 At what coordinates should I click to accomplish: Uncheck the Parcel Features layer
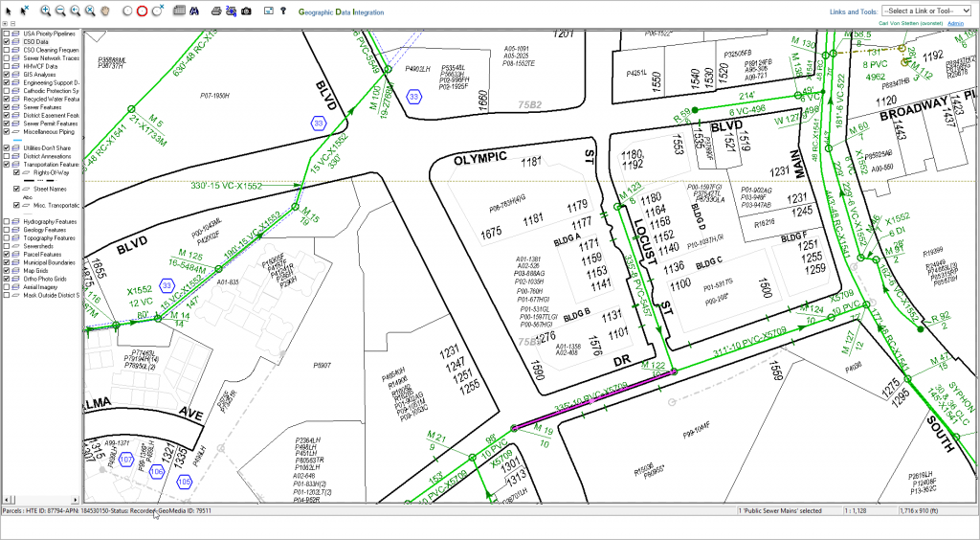click(7, 256)
